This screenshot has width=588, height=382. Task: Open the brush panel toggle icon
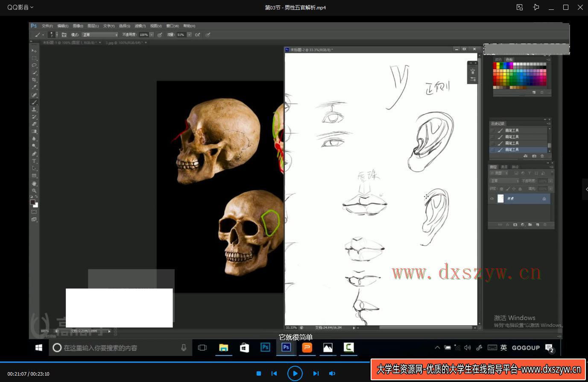(64, 35)
